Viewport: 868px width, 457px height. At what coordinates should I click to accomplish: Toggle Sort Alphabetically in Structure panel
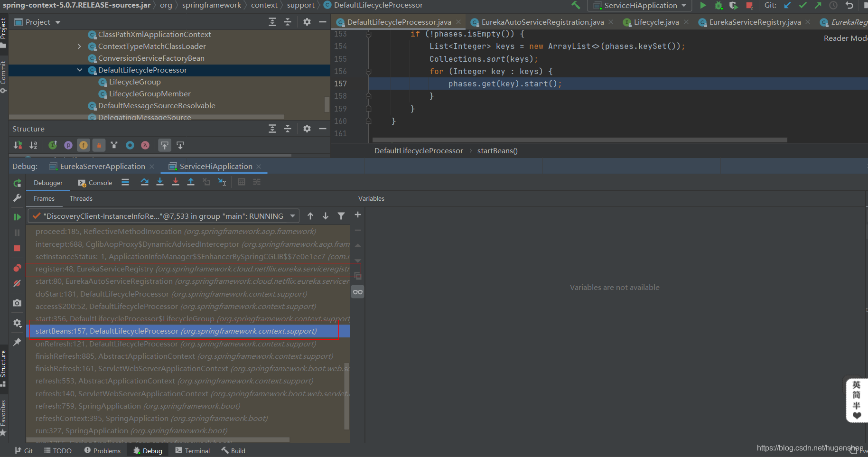33,145
